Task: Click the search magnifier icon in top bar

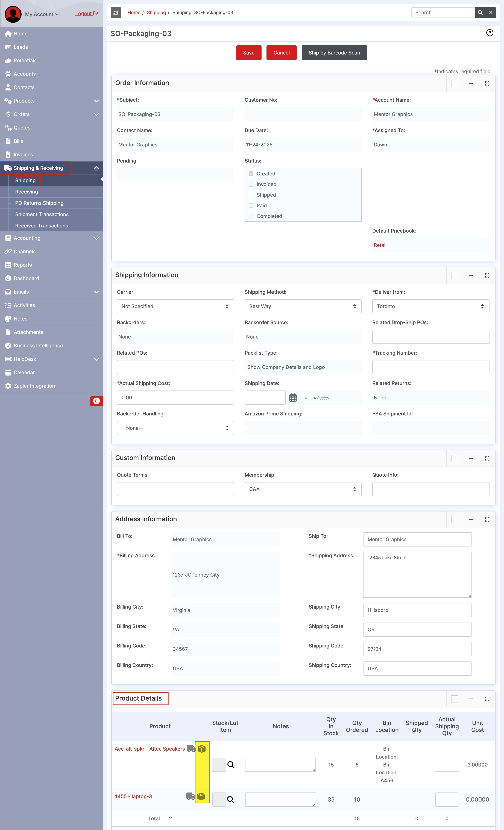Action: point(480,13)
